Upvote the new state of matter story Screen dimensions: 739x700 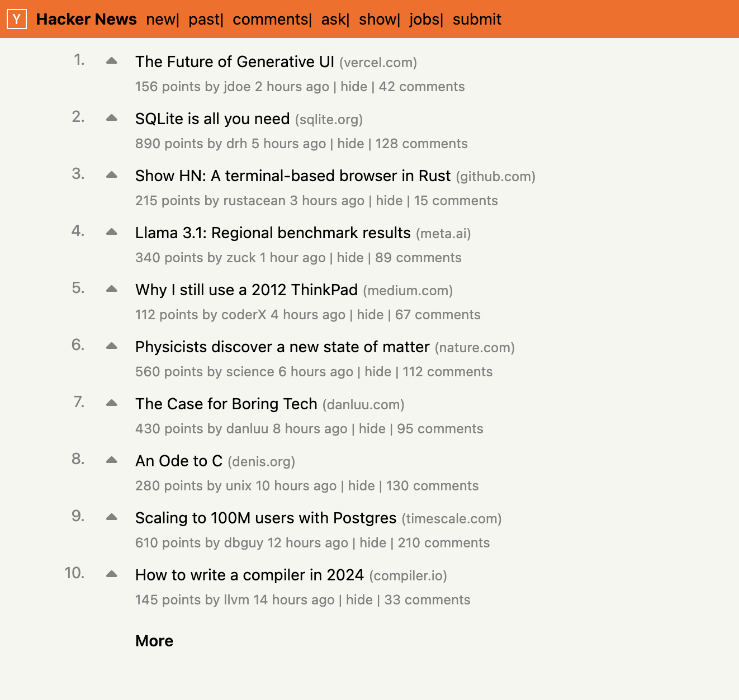pyautogui.click(x=112, y=346)
